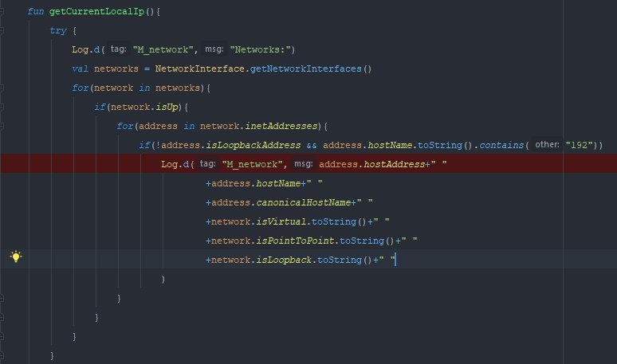The height and width of the screenshot is (364, 617).
Task: Click the lone closing parenthesis of Log.d
Action: tap(163, 279)
